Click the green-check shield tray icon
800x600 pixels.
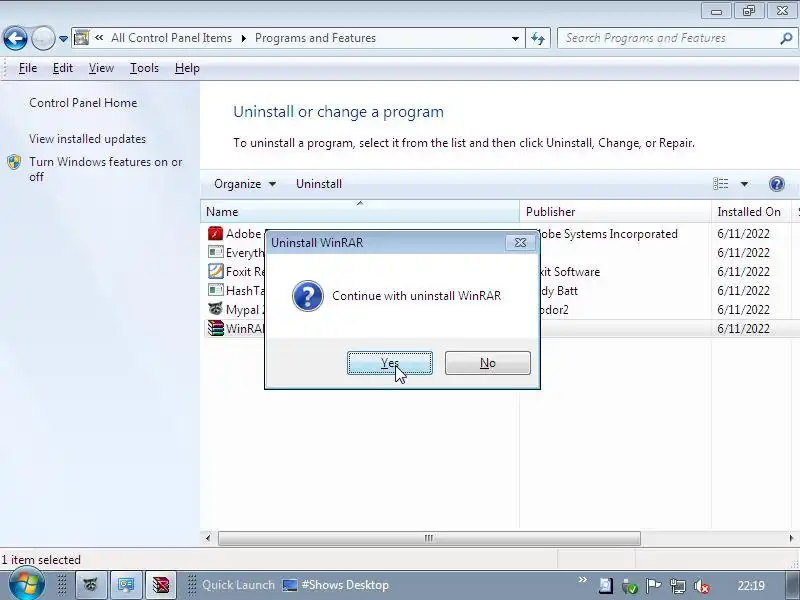point(630,587)
